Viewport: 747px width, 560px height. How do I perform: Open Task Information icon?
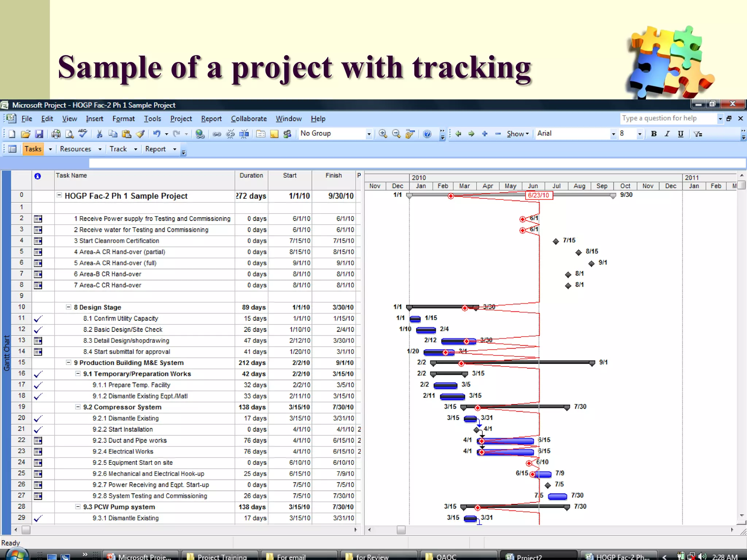260,134
